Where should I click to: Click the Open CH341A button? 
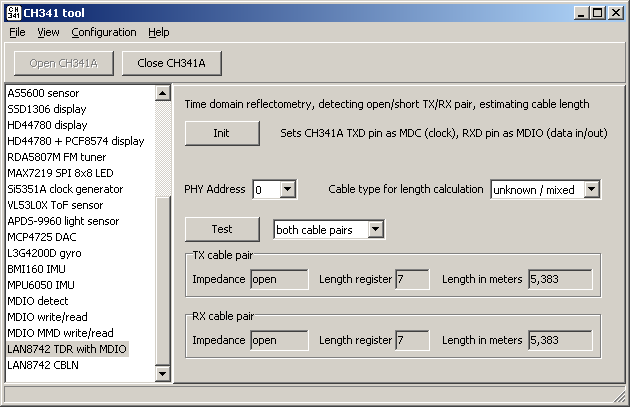point(63,63)
